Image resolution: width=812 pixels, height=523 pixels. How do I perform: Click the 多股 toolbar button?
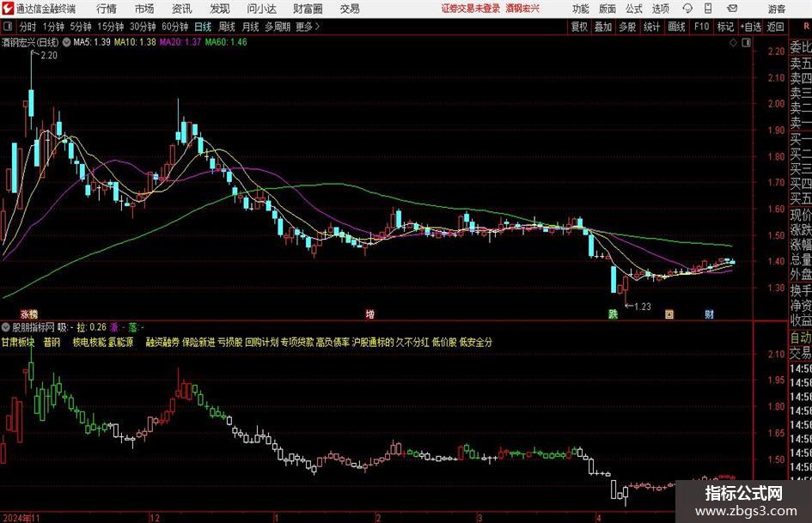(627, 27)
